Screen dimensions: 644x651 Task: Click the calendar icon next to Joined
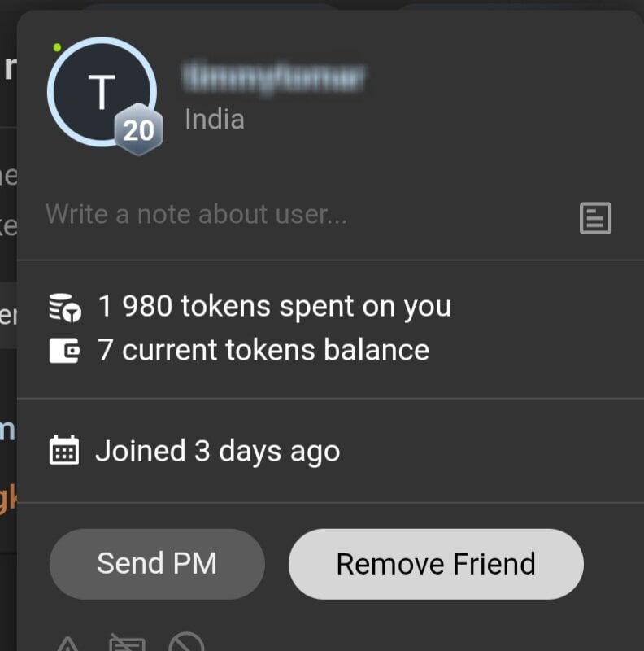(64, 450)
